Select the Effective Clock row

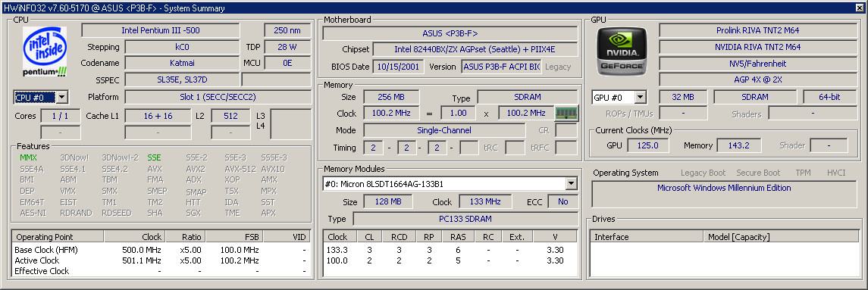tap(161, 271)
